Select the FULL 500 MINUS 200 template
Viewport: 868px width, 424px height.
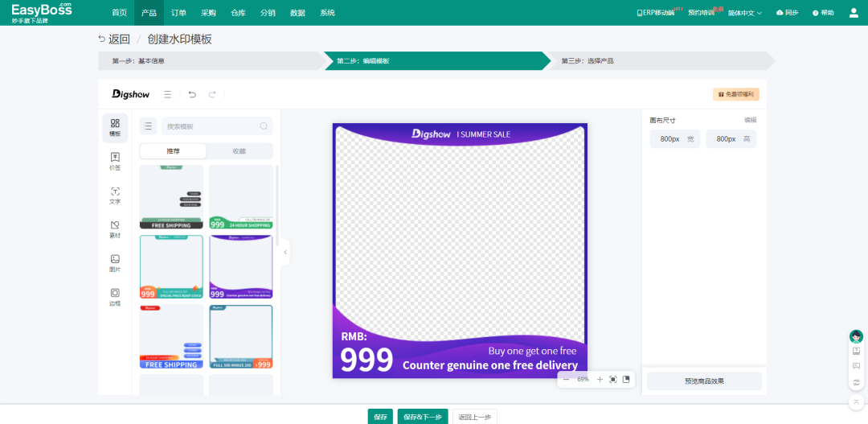(x=241, y=336)
